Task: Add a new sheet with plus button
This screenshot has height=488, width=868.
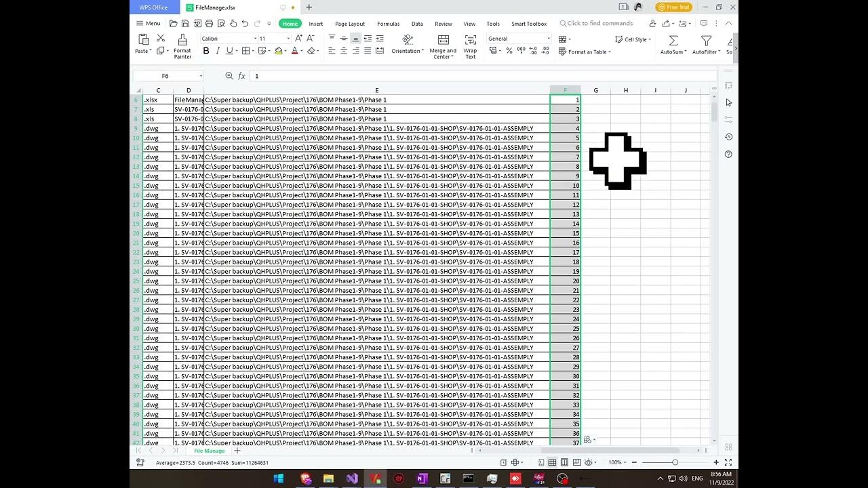Action: tap(237, 451)
